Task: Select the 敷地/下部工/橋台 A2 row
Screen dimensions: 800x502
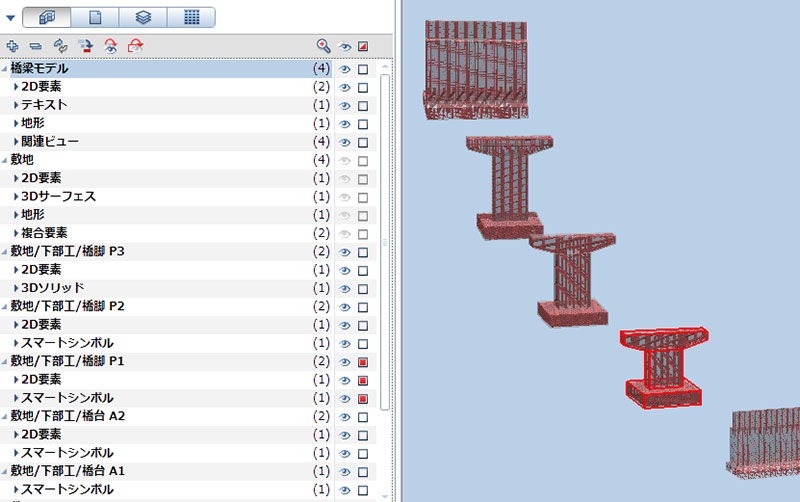Action: 166,417
